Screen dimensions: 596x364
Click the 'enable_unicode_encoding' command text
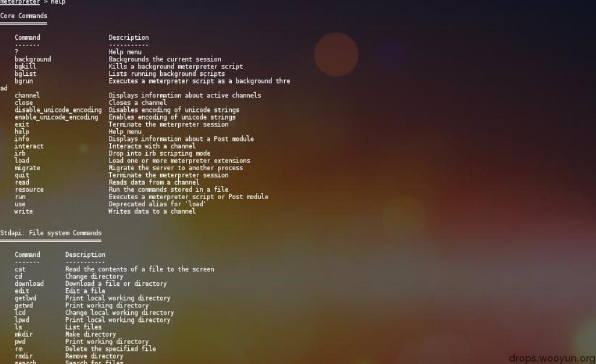pyautogui.click(x=56, y=117)
